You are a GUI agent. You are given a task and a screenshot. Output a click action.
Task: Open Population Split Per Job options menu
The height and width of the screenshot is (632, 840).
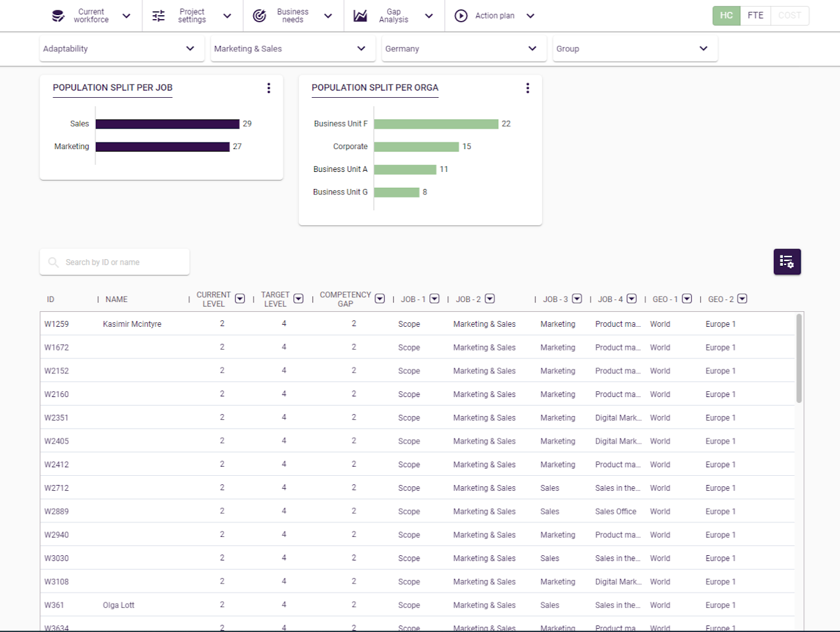pyautogui.click(x=268, y=88)
